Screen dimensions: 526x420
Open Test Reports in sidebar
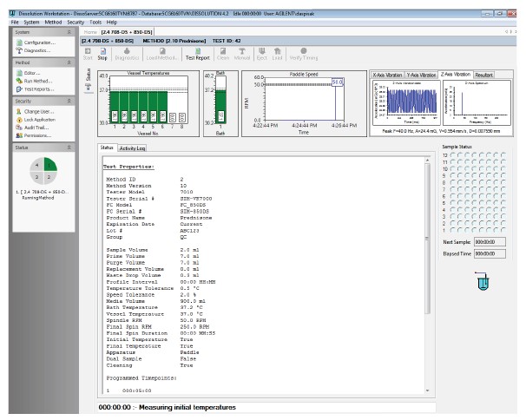pos(35,89)
